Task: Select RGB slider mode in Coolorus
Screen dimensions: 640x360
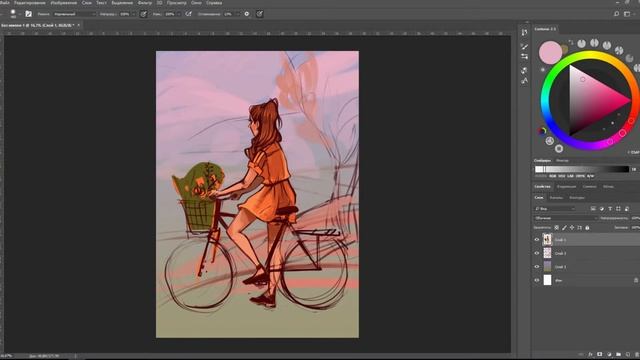Action: tap(552, 176)
